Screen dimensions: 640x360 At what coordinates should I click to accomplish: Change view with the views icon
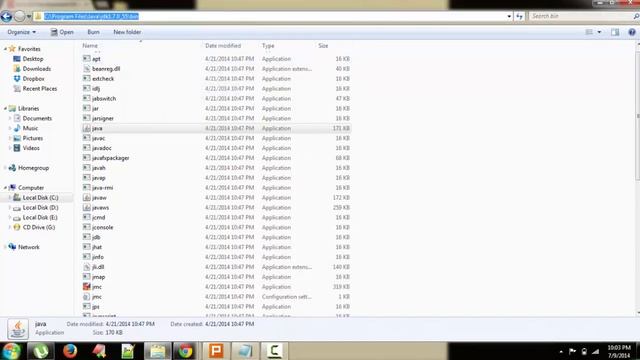[589, 32]
